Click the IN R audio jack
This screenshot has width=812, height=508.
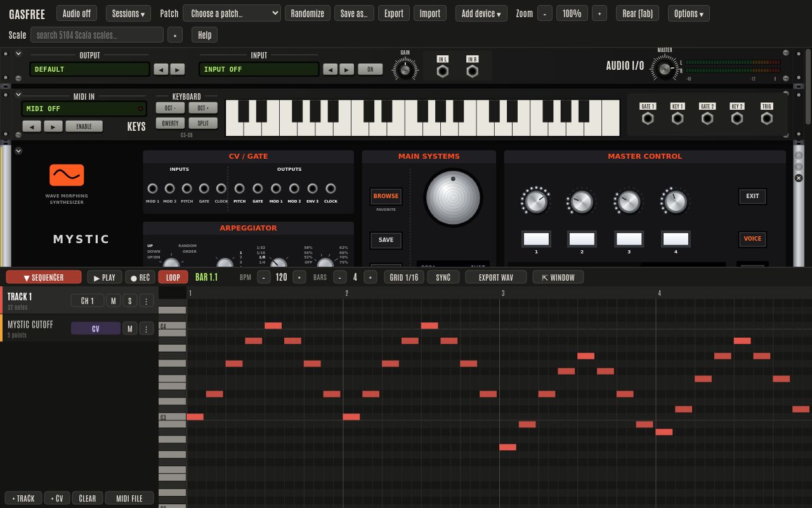coord(472,71)
